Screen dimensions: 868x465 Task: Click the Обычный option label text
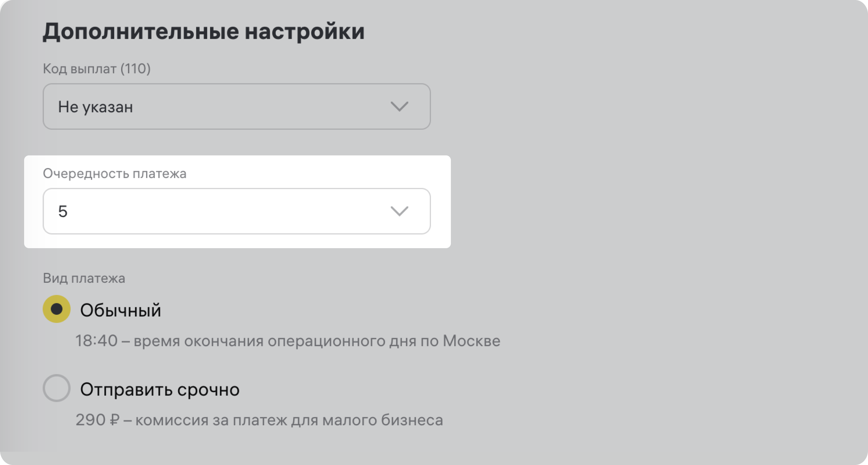[x=120, y=310]
